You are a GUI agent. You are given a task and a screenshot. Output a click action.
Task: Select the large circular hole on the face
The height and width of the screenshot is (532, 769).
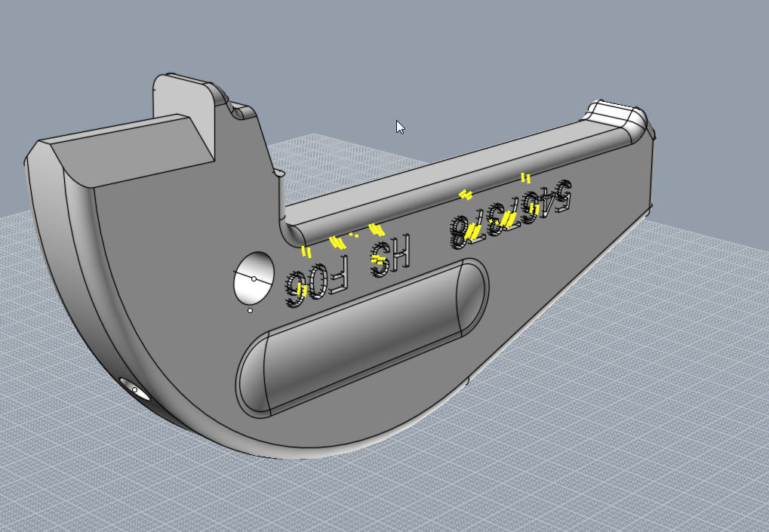click(254, 278)
